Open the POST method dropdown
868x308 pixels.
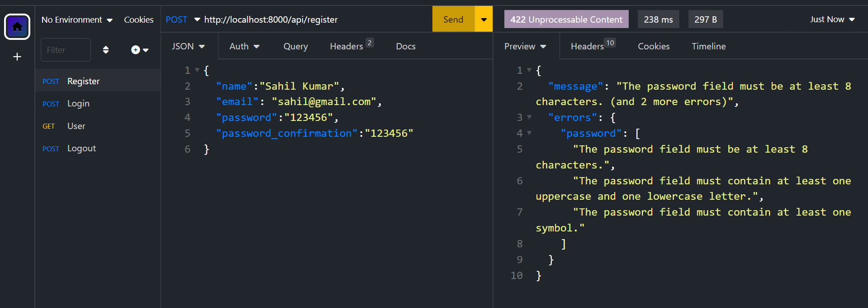point(182,19)
